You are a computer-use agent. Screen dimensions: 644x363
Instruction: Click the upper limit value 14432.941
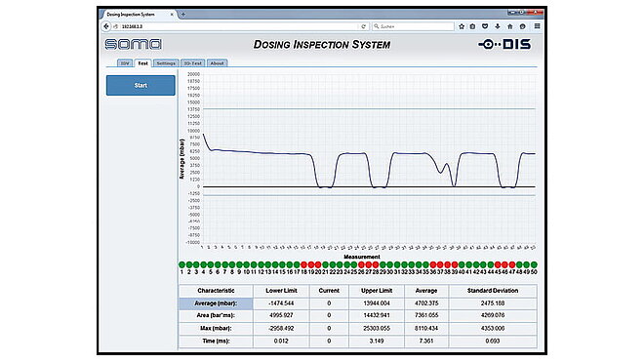click(x=377, y=315)
